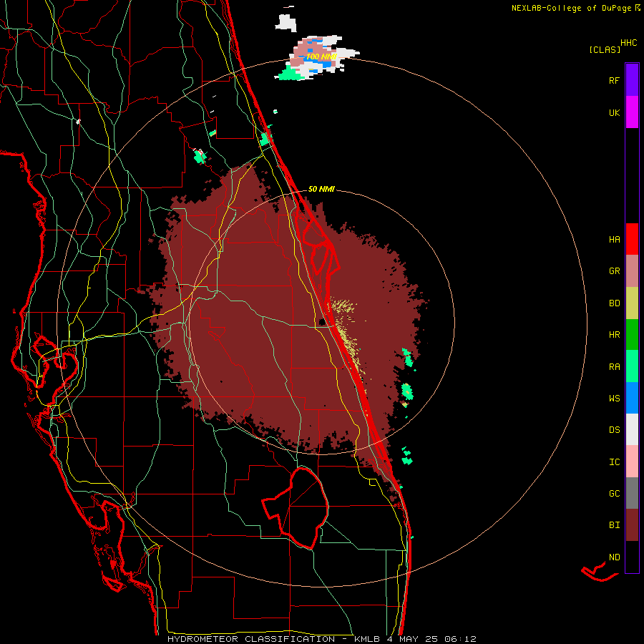644x644 pixels.
Task: Click the GR legend label
Action: point(614,271)
